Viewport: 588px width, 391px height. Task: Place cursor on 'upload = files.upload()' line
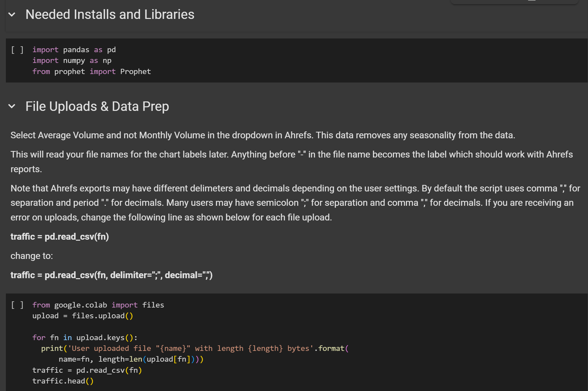pos(83,316)
